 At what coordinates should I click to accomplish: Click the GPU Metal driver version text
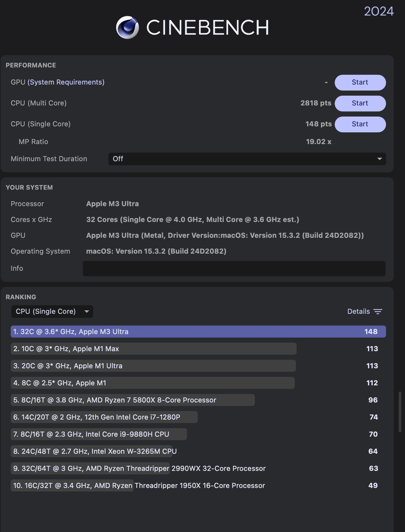(225, 235)
